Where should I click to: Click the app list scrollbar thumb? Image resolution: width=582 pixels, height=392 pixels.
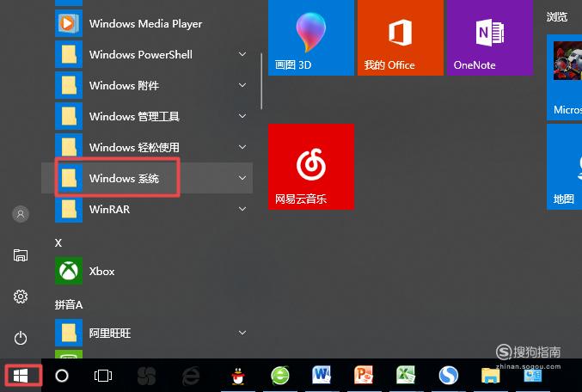pyautogui.click(x=261, y=82)
